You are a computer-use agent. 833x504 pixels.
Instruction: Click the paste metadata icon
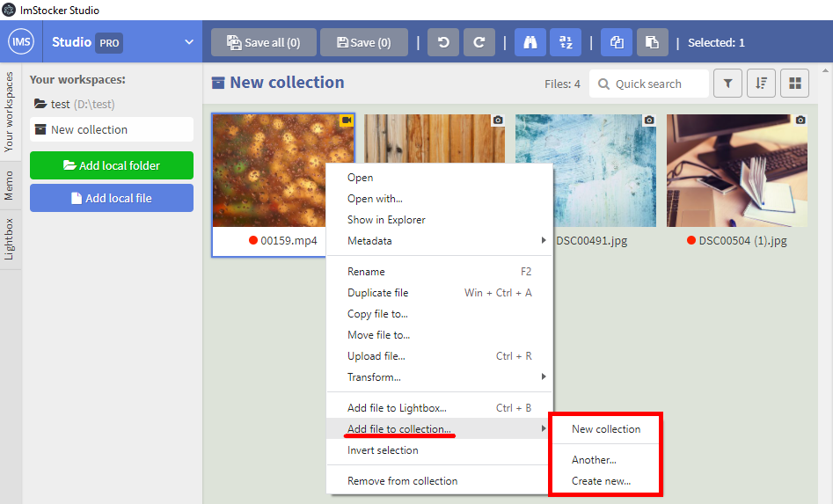pos(652,42)
